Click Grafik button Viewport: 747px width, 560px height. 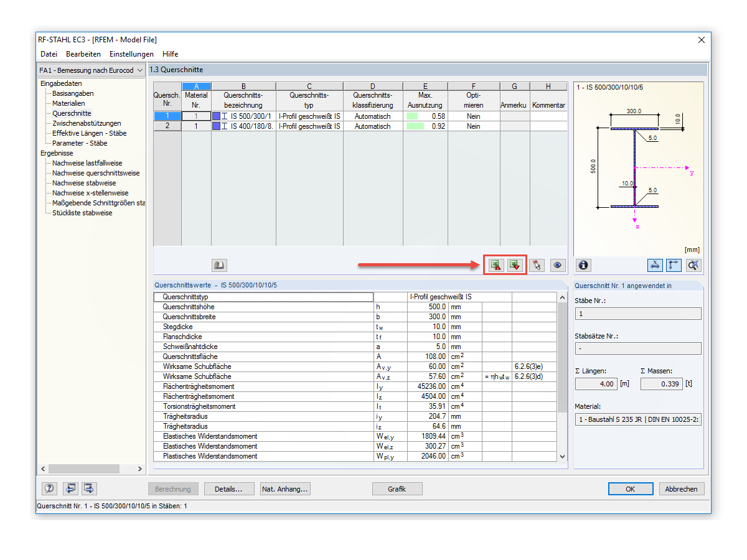[x=397, y=489]
